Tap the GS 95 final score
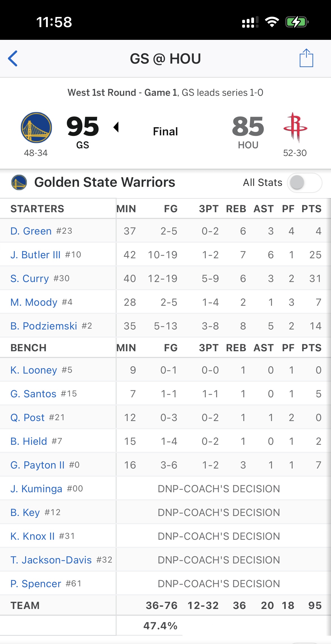Screen dimensions: 331x644 coord(83,127)
